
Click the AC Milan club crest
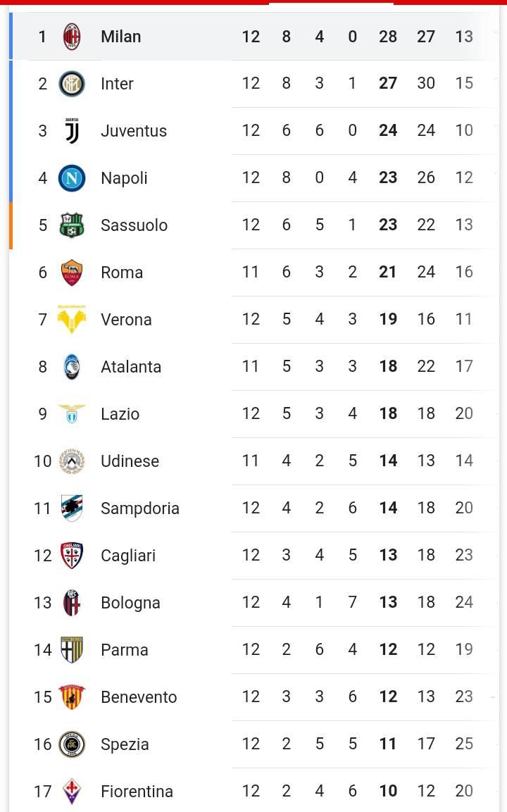click(71, 36)
